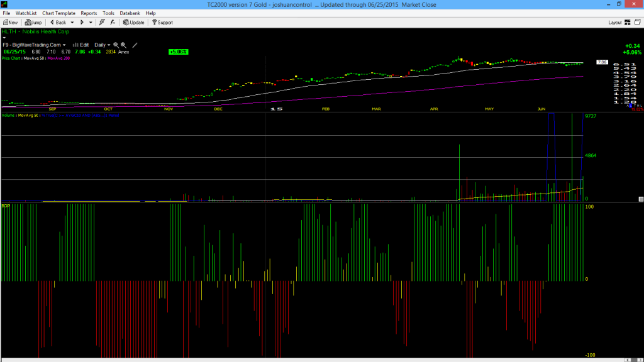The width and height of the screenshot is (644, 362).
Task: Expand the Back history dropdown arrow
Action: 72,23
